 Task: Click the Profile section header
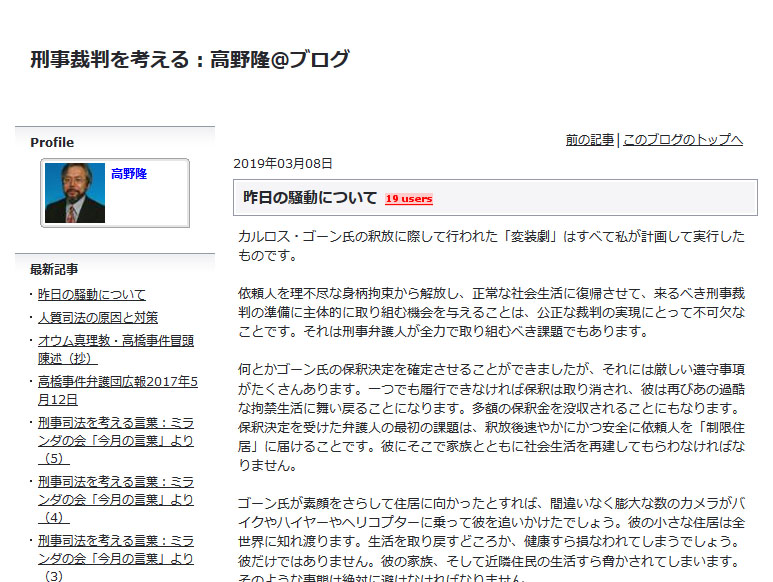pyautogui.click(x=52, y=142)
